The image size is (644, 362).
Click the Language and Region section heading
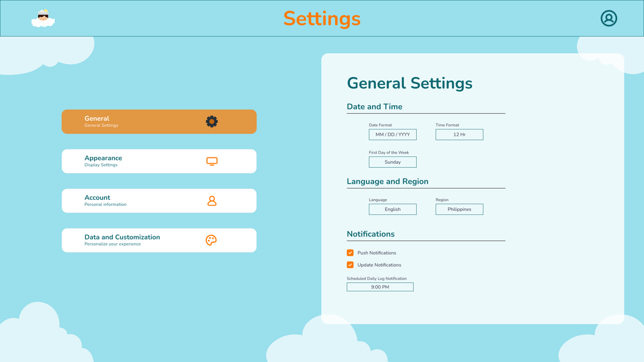click(388, 182)
